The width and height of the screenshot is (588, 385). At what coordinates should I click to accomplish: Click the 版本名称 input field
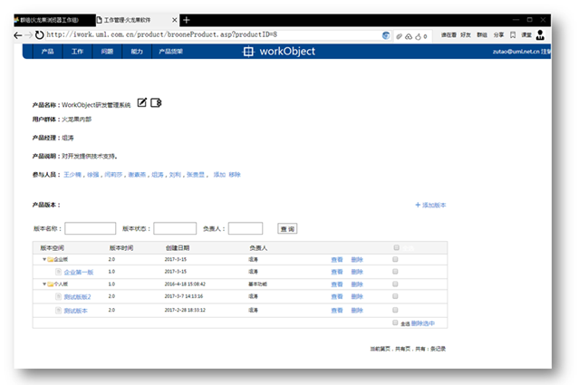pyautogui.click(x=90, y=229)
